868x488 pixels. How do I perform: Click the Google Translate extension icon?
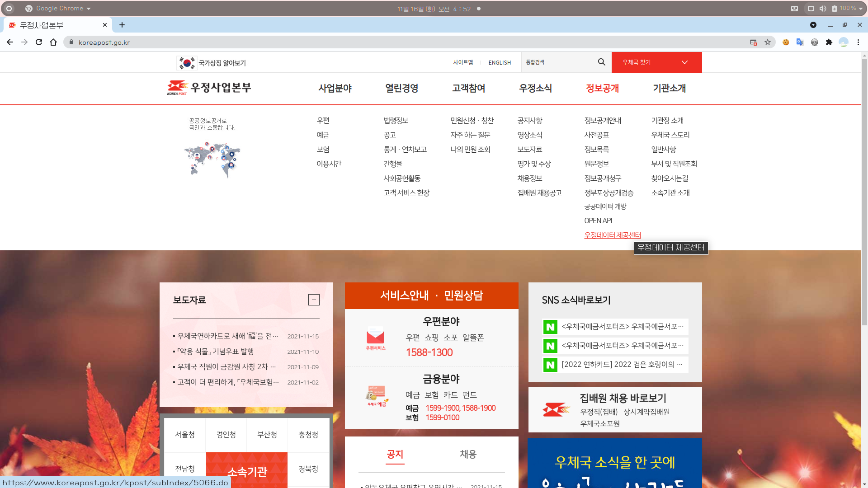click(x=800, y=42)
